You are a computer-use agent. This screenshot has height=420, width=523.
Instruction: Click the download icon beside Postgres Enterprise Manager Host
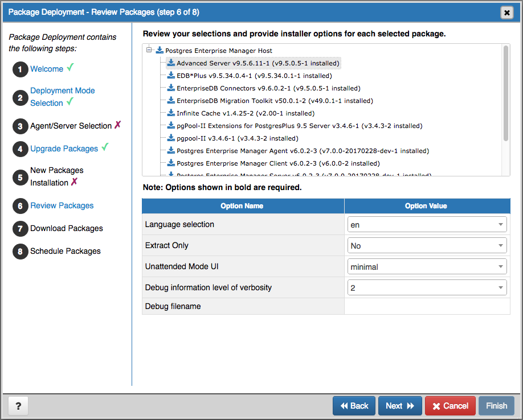click(160, 50)
